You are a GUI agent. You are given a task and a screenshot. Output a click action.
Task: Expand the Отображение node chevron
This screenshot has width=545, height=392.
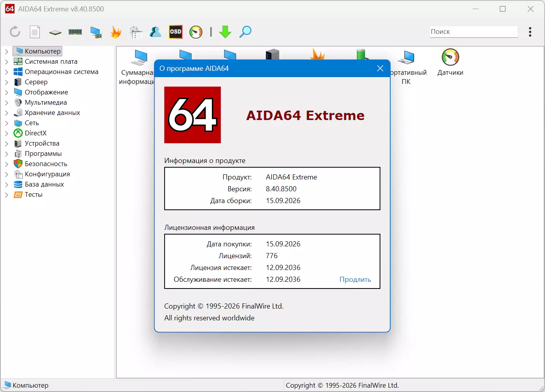[6, 92]
